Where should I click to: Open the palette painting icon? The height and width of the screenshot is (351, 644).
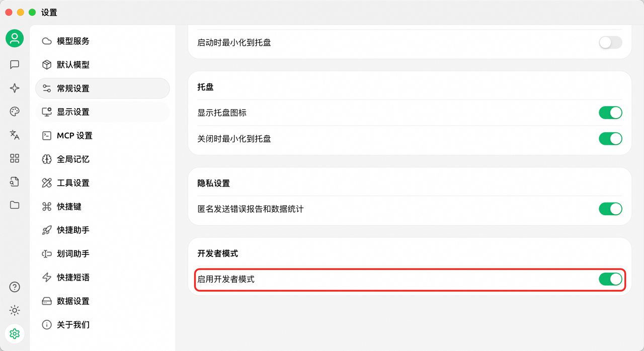point(15,112)
